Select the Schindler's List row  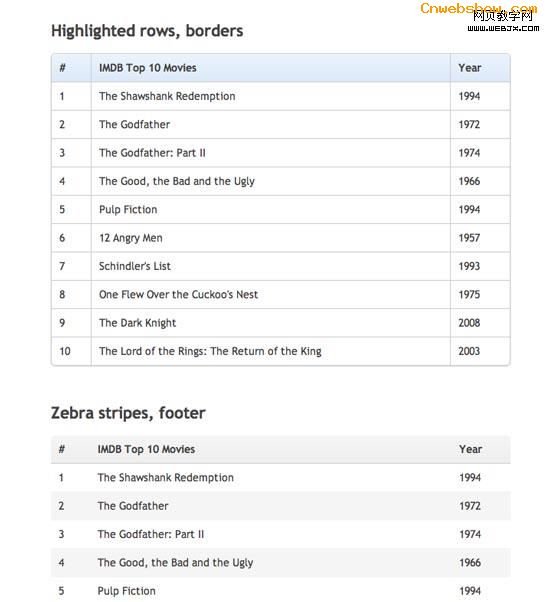pyautogui.click(x=281, y=266)
